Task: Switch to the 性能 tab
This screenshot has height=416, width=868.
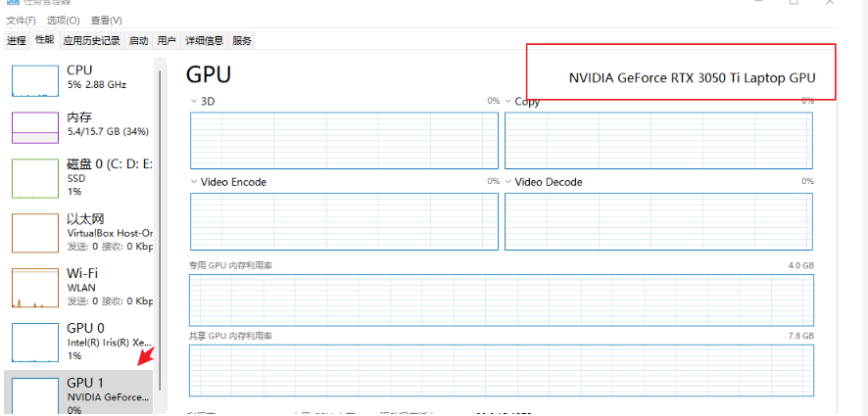Action: click(45, 39)
